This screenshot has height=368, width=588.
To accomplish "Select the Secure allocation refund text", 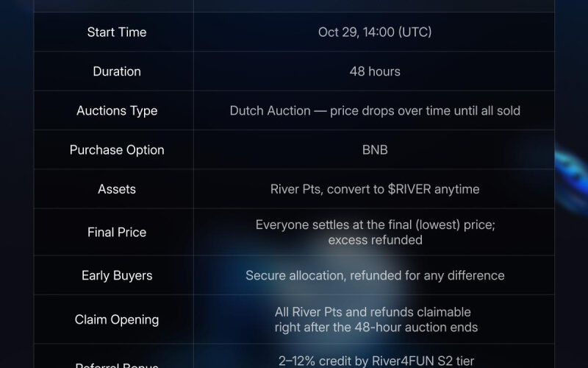I will 375,275.
